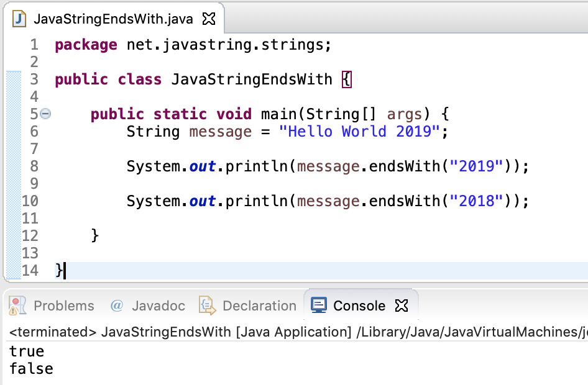Close the JavaStringEndsWith.java editor tab
588x385 pixels.
click(x=208, y=18)
